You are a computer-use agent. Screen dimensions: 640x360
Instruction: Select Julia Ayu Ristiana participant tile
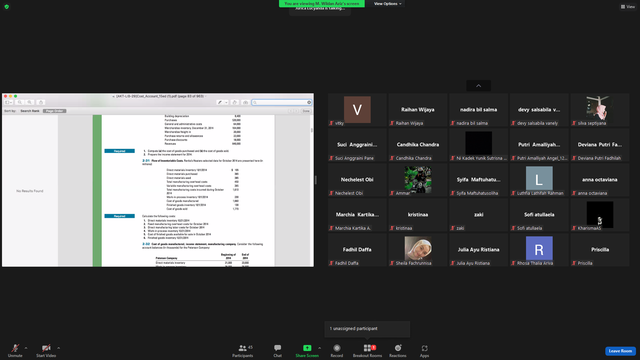click(478, 250)
